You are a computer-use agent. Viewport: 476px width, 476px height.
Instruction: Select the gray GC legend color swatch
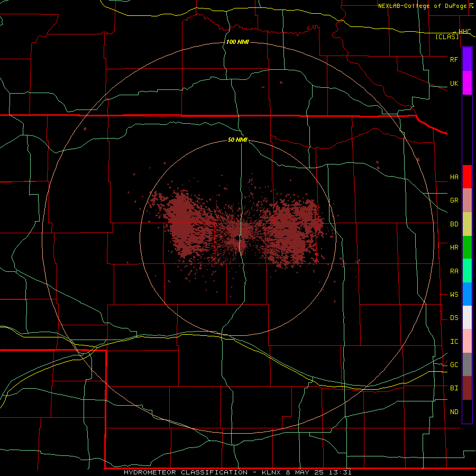(467, 364)
